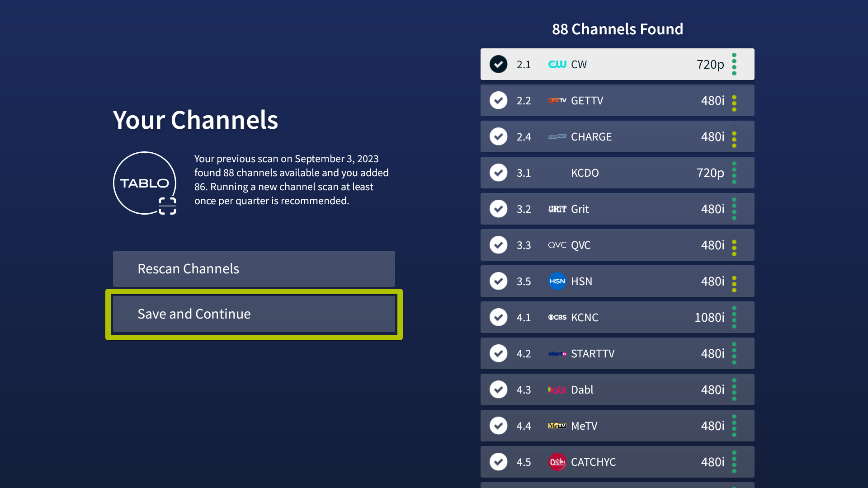This screenshot has height=488, width=868.
Task: Click signal strength dots for KCDO
Action: (734, 173)
